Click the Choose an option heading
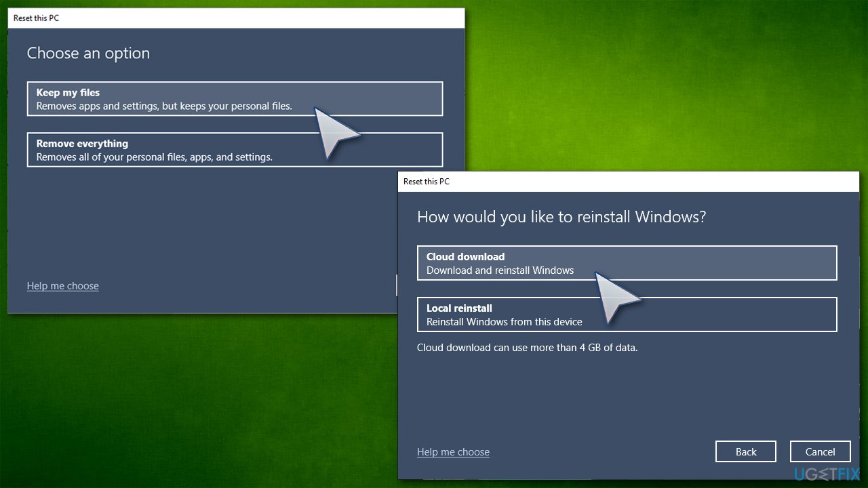The width and height of the screenshot is (868, 488). [x=88, y=53]
